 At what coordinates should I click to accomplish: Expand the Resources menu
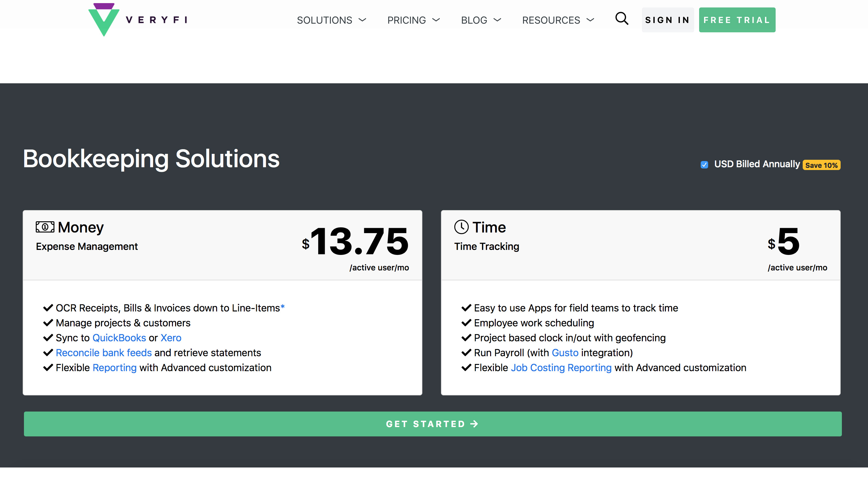click(x=558, y=20)
